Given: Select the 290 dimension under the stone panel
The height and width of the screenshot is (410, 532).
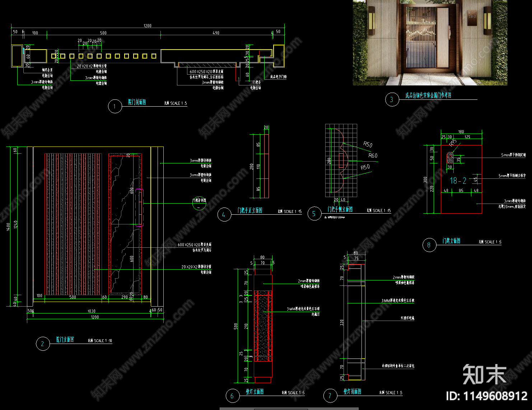Looking at the screenshot, I should [x=125, y=297].
